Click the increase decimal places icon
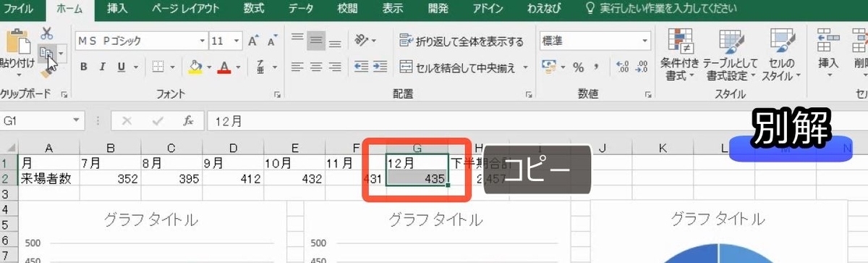The width and height of the screenshot is (868, 263). click(x=622, y=67)
